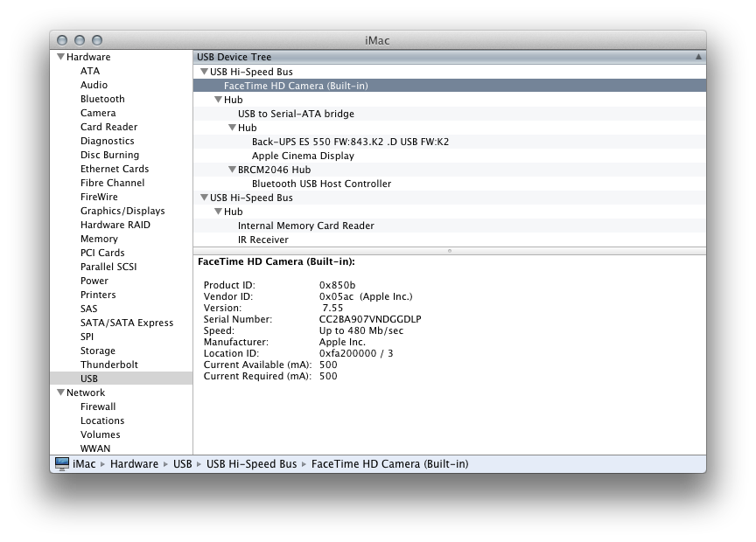756x542 pixels.
Task: Click the pane splitter handle dot
Action: 450,251
